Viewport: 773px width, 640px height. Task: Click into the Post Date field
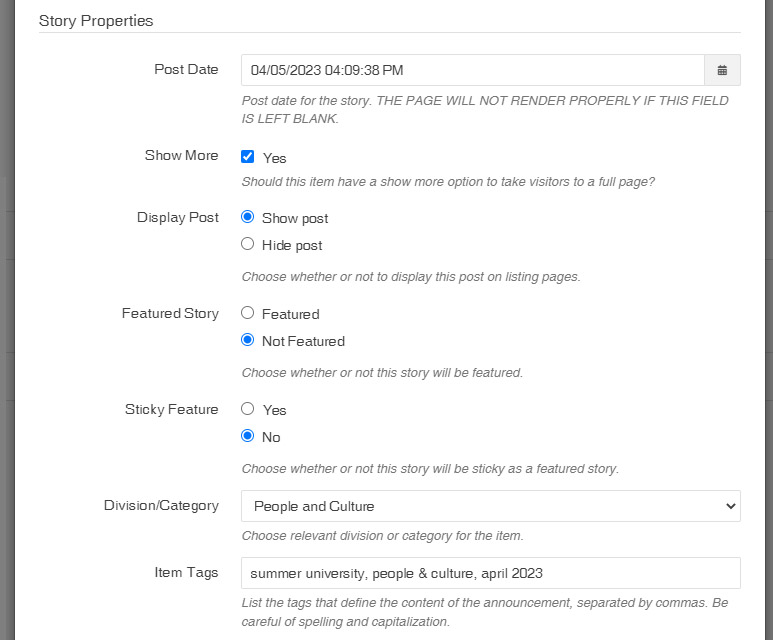click(472, 70)
